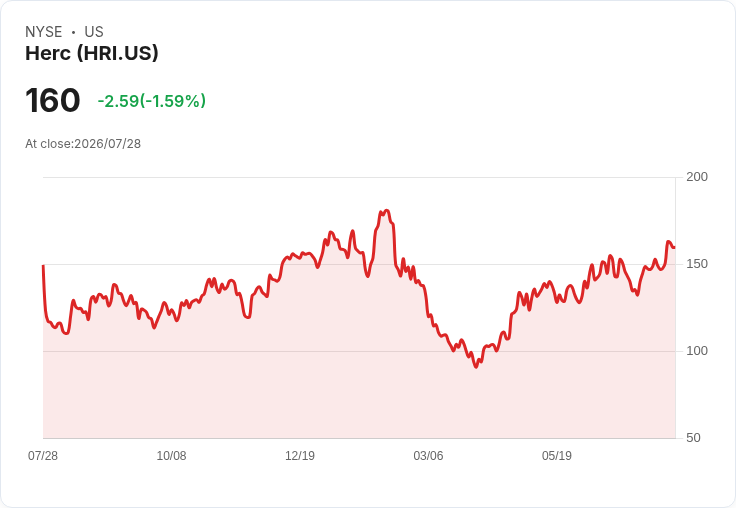Select the 10/08 date axis label
The height and width of the screenshot is (508, 736).
[x=171, y=456]
